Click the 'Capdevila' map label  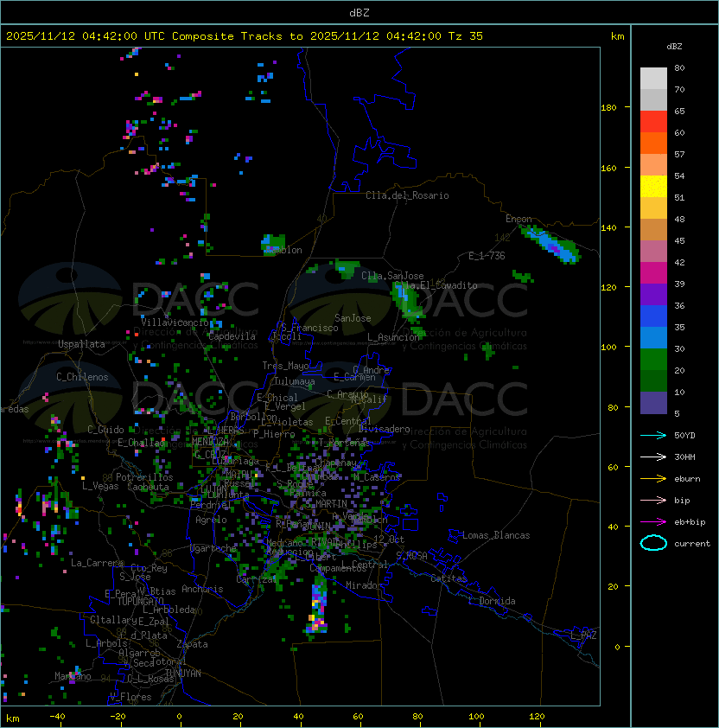(232, 336)
